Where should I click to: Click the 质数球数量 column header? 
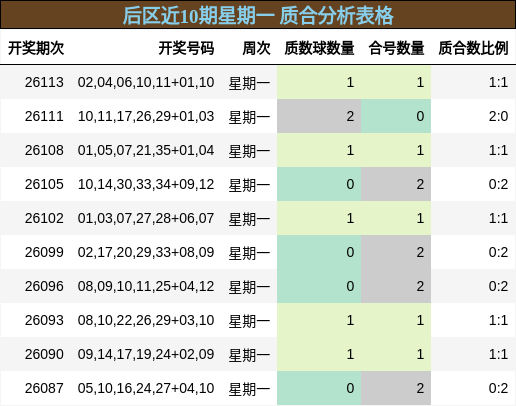(x=319, y=48)
